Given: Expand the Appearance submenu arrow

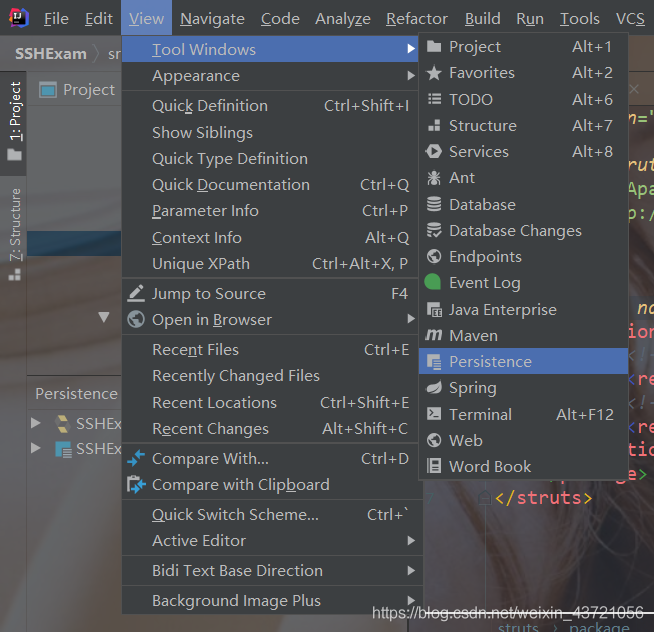Looking at the screenshot, I should pos(411,76).
